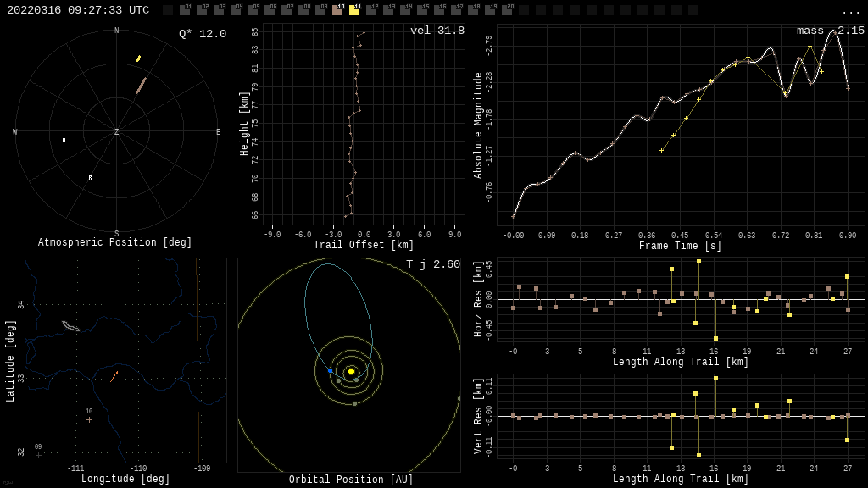This screenshot has height=488, width=868.
Task: Toggle the yellow station 11 box
Action: tap(354, 10)
